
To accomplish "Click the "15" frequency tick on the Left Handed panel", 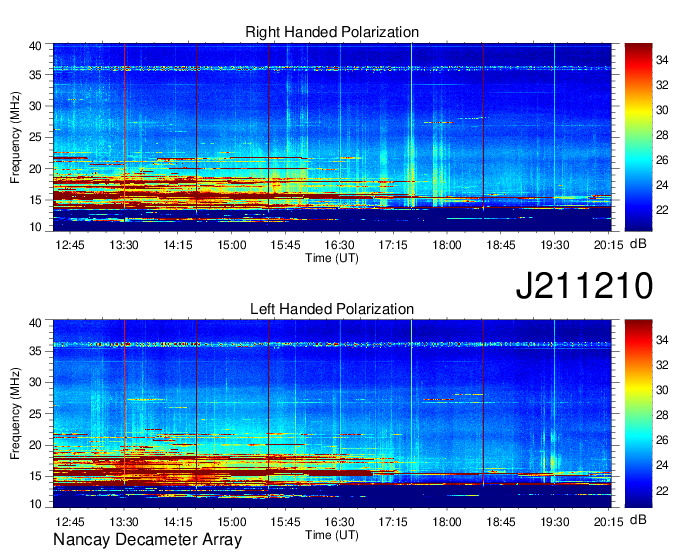I will tap(35, 476).
